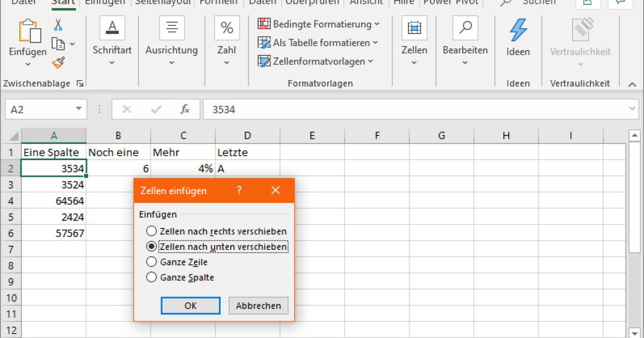
Task: Expand the Zellen dropdown chevron
Action: pos(414,62)
